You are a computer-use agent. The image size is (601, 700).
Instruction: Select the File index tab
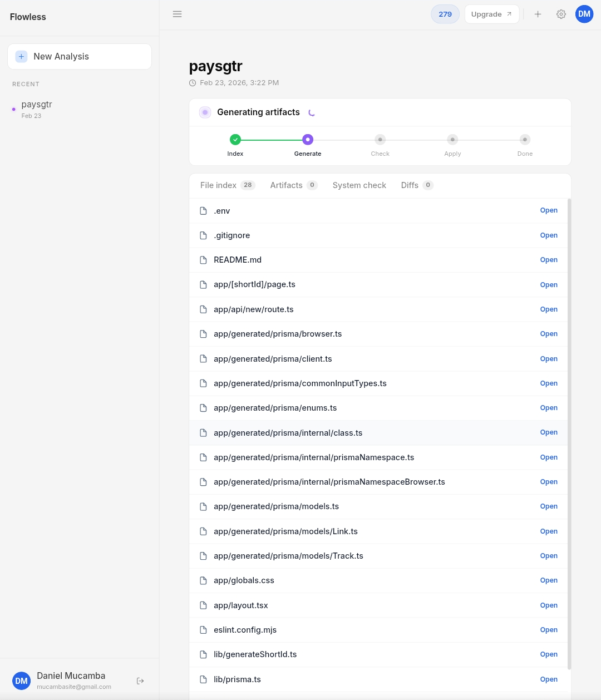click(x=218, y=185)
